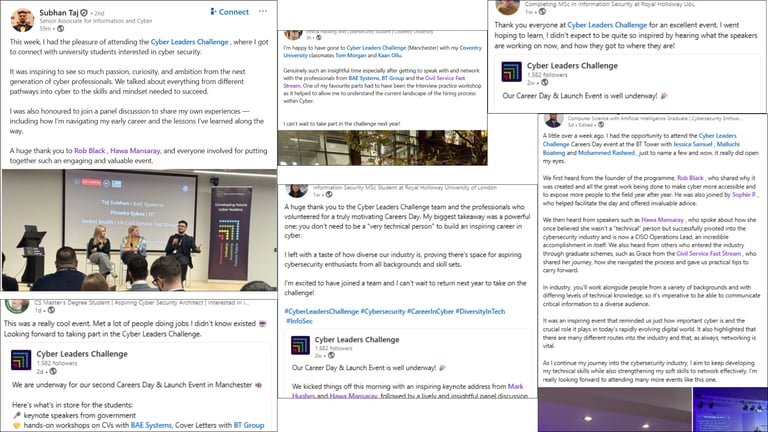The image size is (768, 432).
Task: Open Coventry University link in Manchester post
Action: (x=471, y=48)
